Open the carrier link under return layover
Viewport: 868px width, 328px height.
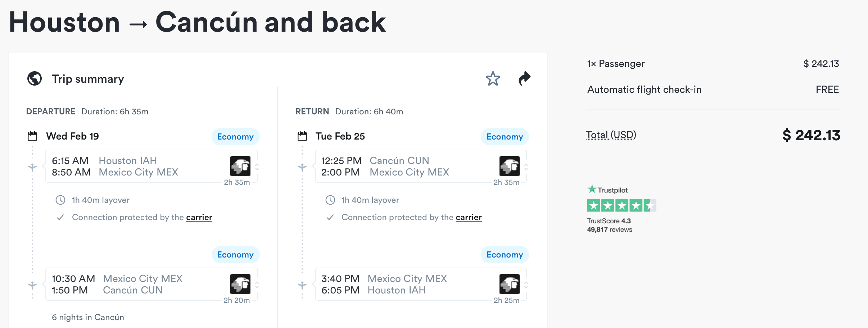coord(469,217)
